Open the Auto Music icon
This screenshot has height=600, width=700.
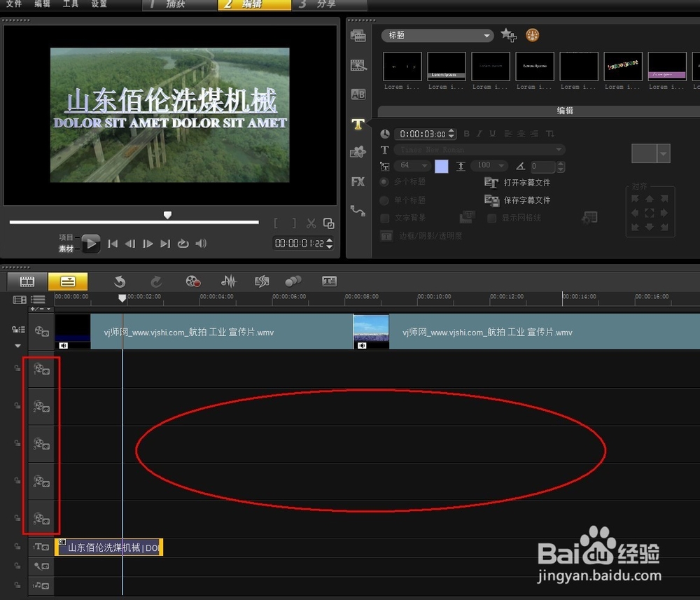262,281
